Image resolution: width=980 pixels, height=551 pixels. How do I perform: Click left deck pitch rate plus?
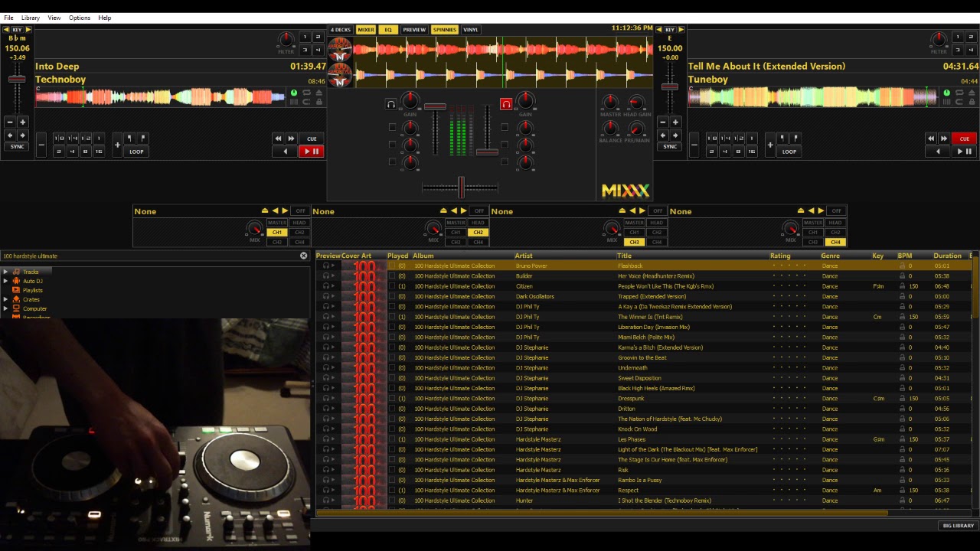[23, 122]
